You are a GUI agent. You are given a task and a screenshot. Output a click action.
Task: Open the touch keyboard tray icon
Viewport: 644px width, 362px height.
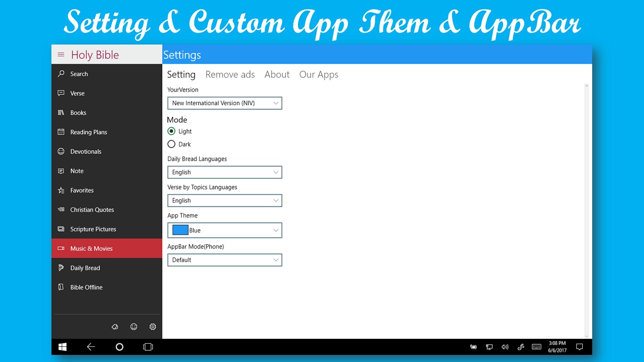537,347
